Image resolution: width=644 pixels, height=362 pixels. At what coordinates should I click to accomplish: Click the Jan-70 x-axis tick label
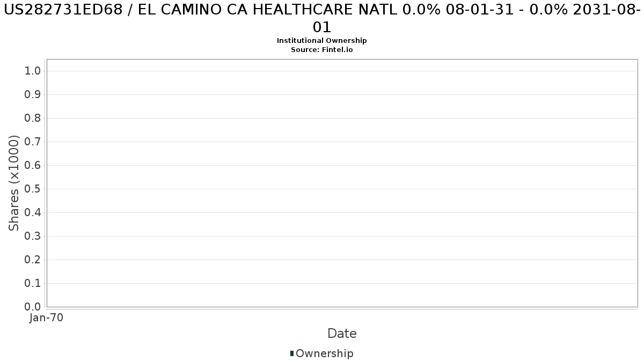tap(47, 318)
